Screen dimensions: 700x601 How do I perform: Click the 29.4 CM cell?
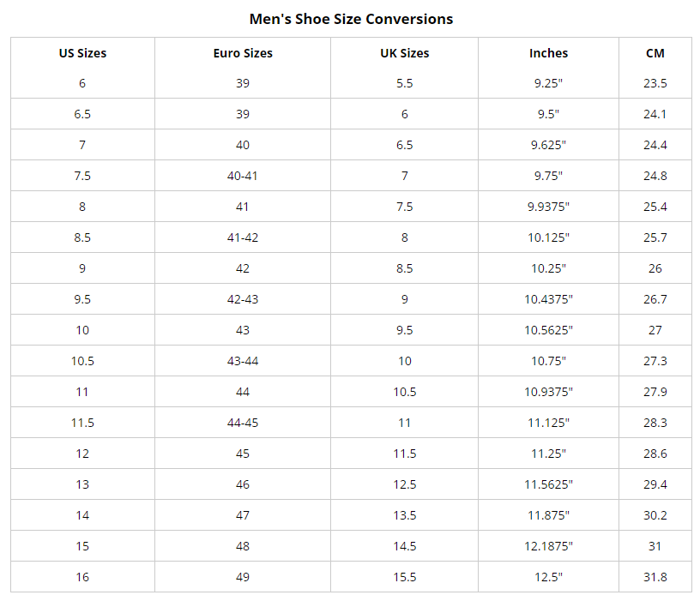click(655, 484)
